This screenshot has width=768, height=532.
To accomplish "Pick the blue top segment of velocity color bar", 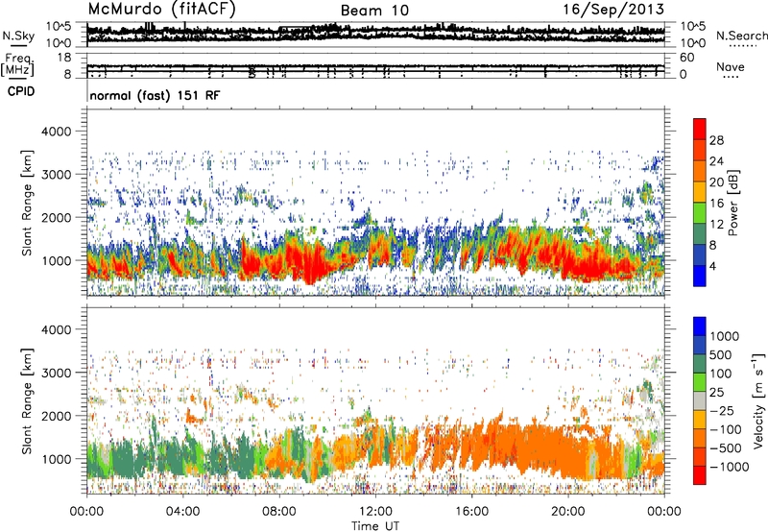I will pos(700,326).
